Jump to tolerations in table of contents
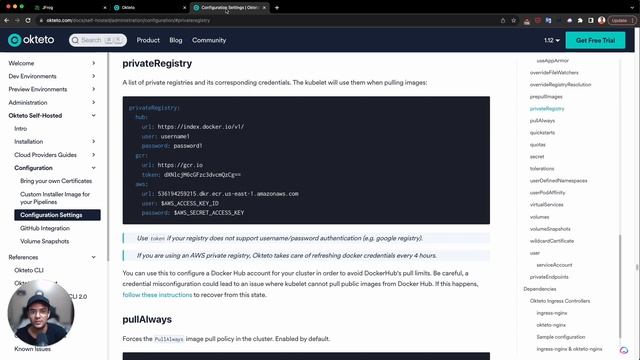640x360 pixels. coord(542,169)
